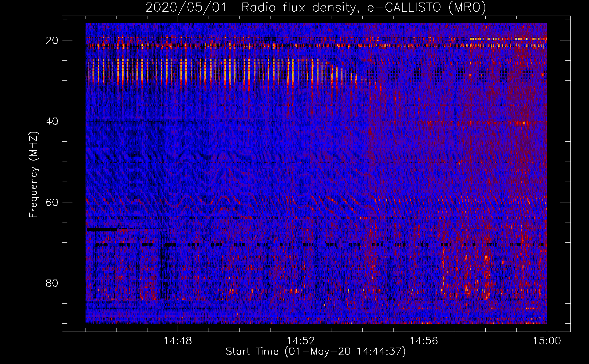Click the 80 MHz frequency tick label

pyautogui.click(x=52, y=283)
